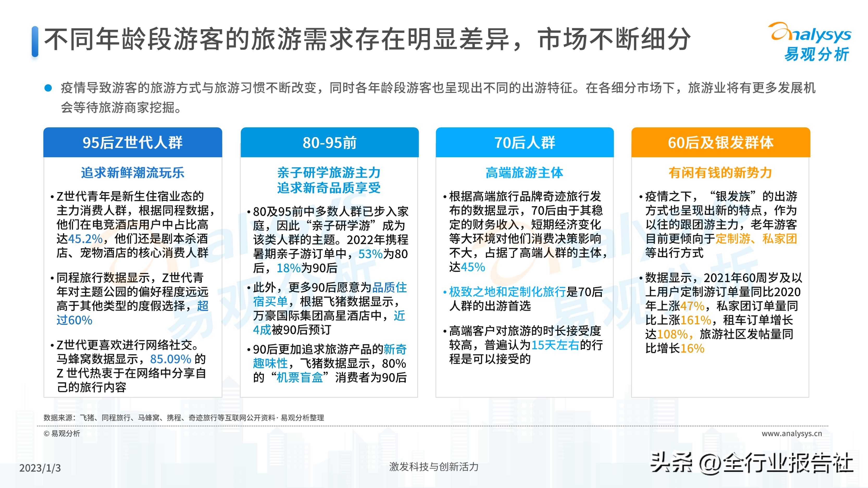Click the orange 108% figure
Screen dimensions: 868x488
672,334
